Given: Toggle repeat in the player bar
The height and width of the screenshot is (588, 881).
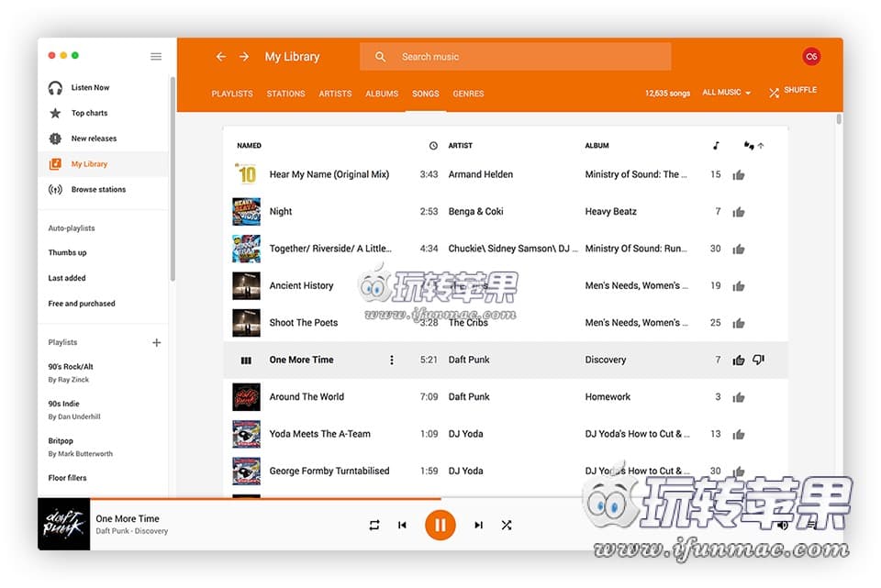Looking at the screenshot, I should pos(374,525).
